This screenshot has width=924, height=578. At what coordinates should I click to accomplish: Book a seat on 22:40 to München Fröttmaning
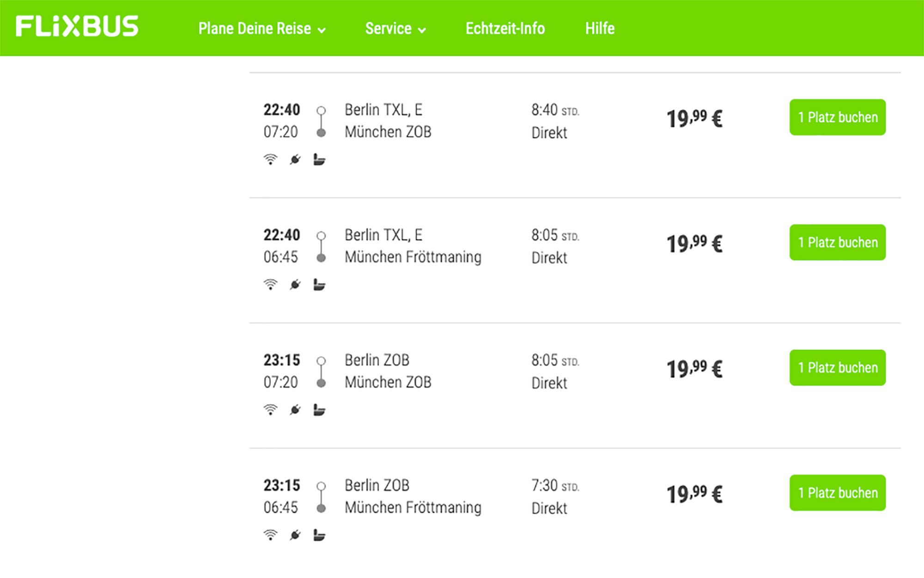[x=838, y=243]
